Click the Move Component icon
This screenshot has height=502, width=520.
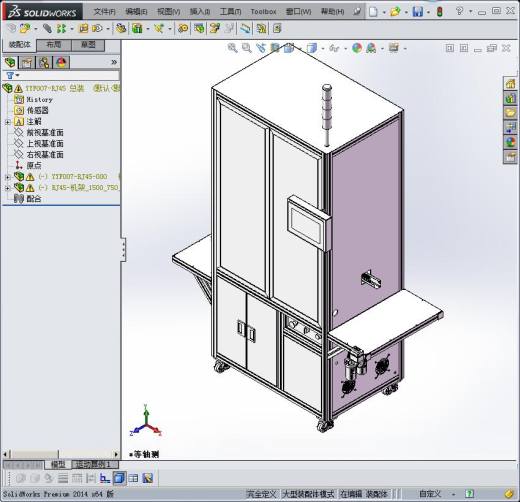(x=97, y=29)
